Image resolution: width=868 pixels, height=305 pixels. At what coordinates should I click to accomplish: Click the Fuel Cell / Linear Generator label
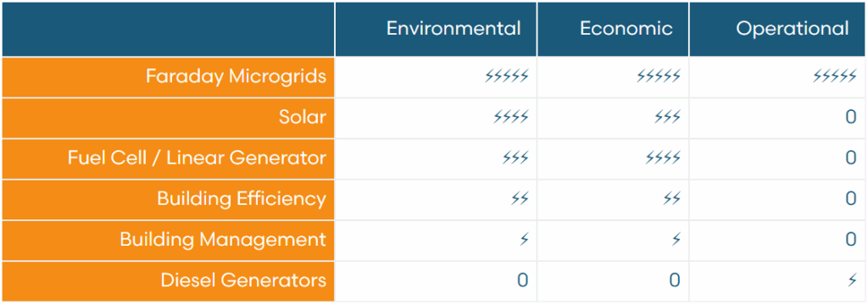[197, 158]
